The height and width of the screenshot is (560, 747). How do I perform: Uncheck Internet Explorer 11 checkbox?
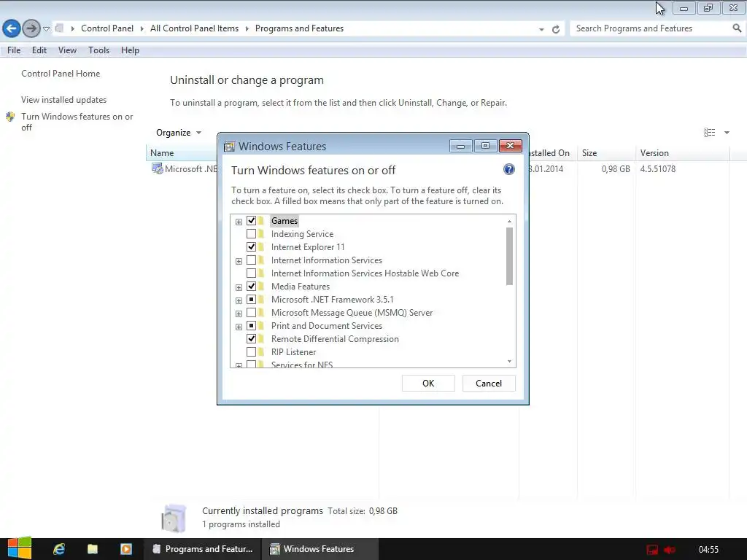[x=251, y=246]
